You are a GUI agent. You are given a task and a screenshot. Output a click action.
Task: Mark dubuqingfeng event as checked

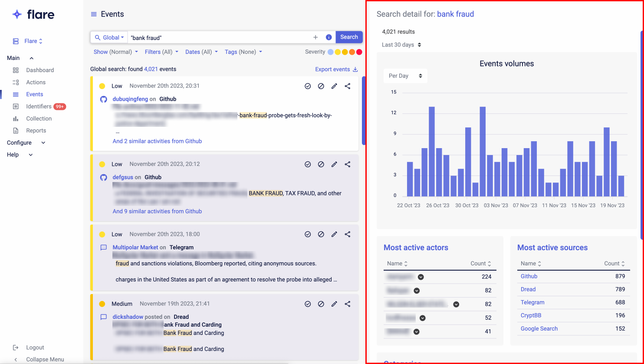(x=308, y=86)
